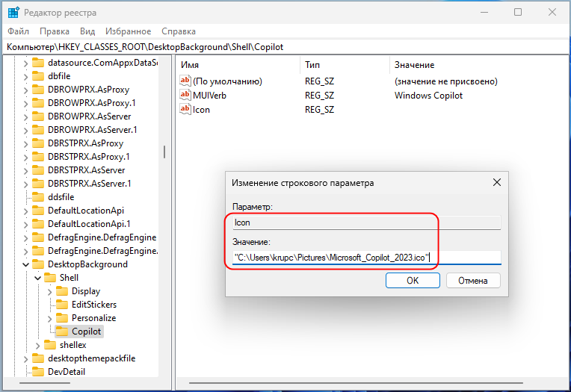The image size is (571, 392).
Task: Click the Значение column header
Action: [478, 65]
